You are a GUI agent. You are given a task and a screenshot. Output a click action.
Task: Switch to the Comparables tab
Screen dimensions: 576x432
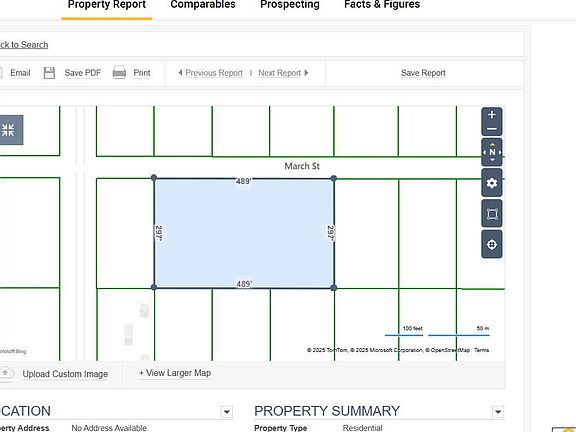pos(203,5)
